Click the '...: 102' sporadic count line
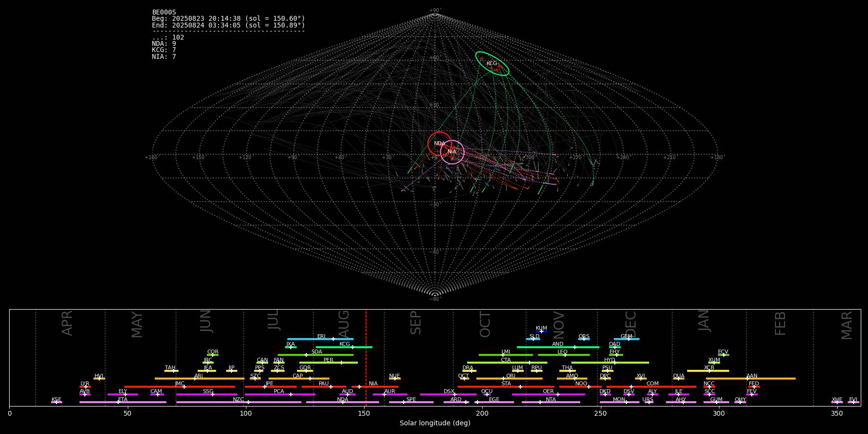 click(x=168, y=38)
